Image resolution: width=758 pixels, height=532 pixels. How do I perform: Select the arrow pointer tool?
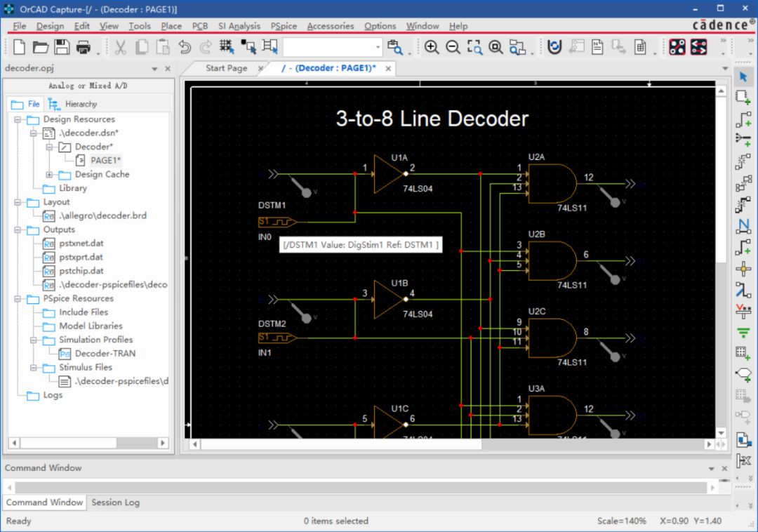coord(743,77)
